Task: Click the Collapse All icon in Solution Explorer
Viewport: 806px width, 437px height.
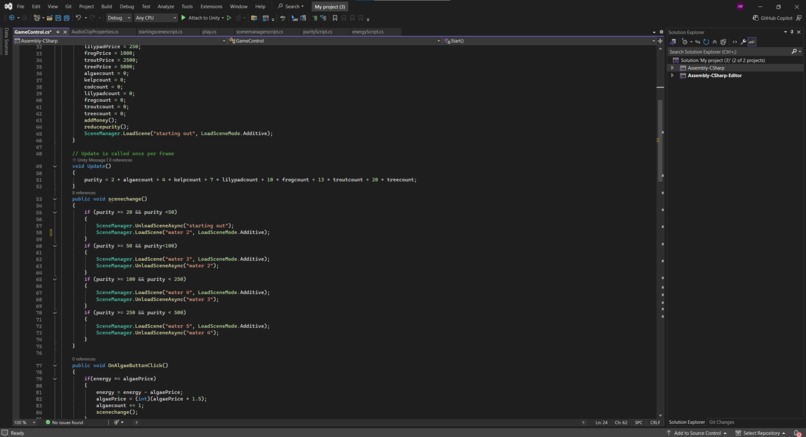Action: click(715, 42)
